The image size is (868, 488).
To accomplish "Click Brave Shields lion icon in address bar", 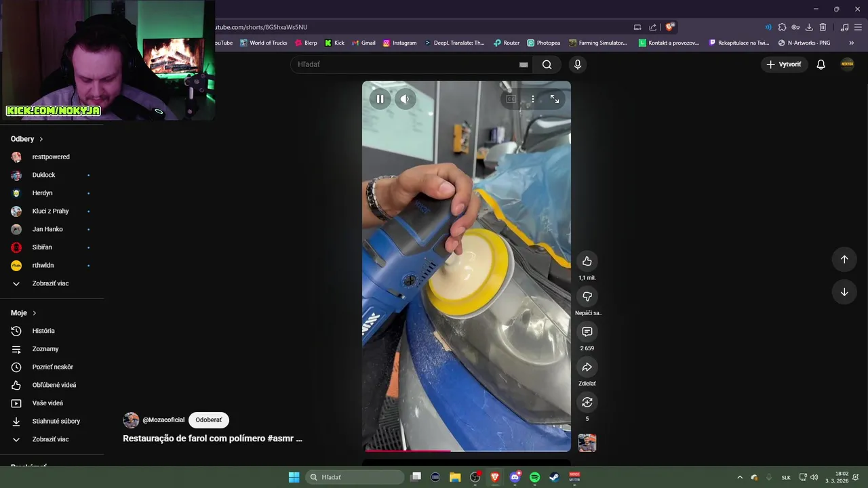I will click(x=669, y=27).
